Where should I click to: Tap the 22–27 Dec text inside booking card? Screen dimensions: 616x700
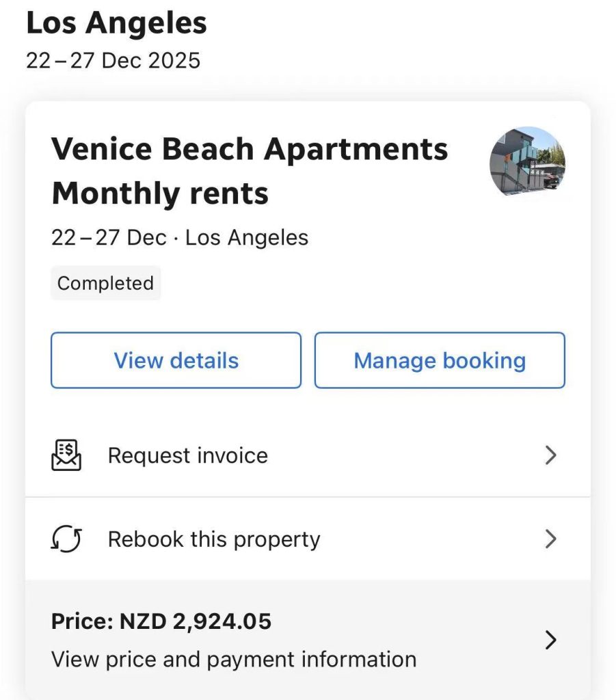109,238
